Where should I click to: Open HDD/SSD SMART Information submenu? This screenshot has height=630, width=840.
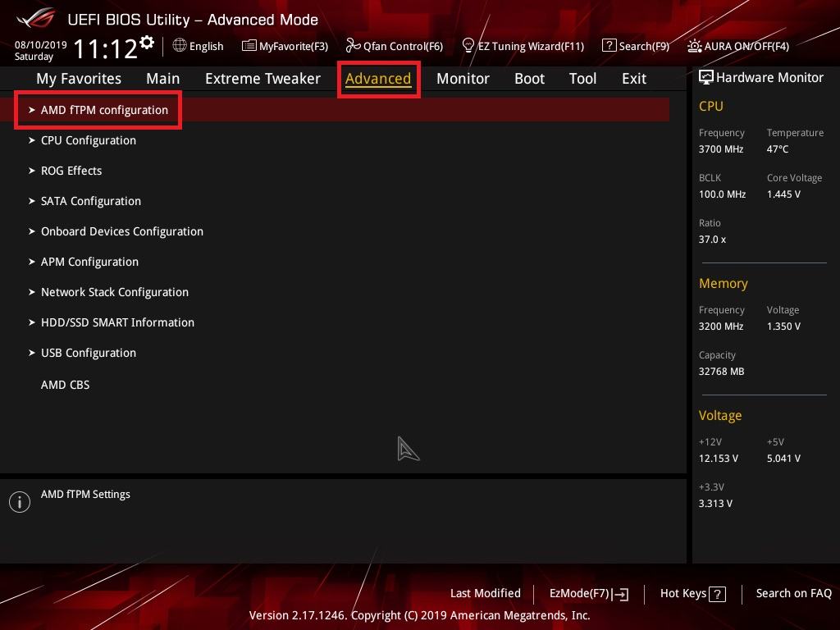118,322
